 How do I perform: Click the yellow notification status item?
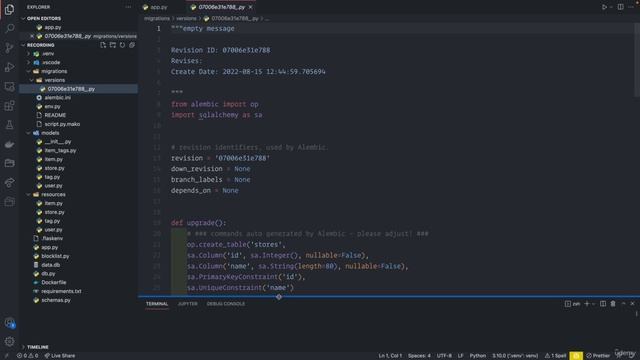[x=576, y=356]
